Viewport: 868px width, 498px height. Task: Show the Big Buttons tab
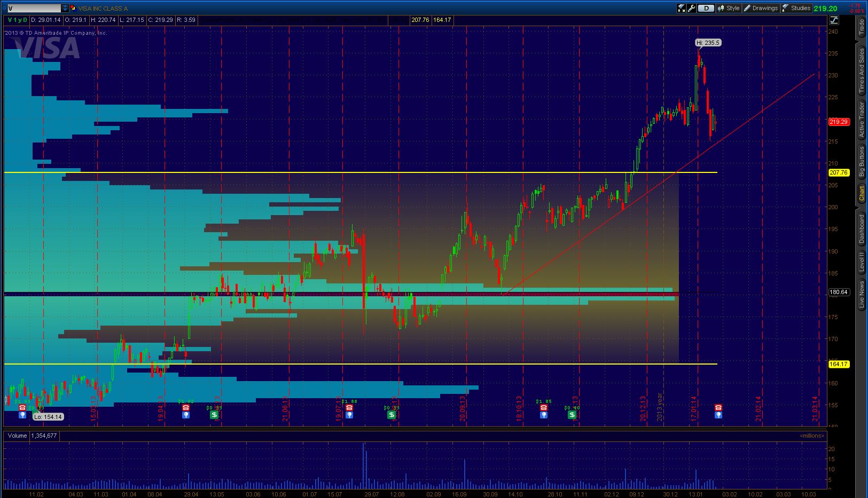(861, 162)
